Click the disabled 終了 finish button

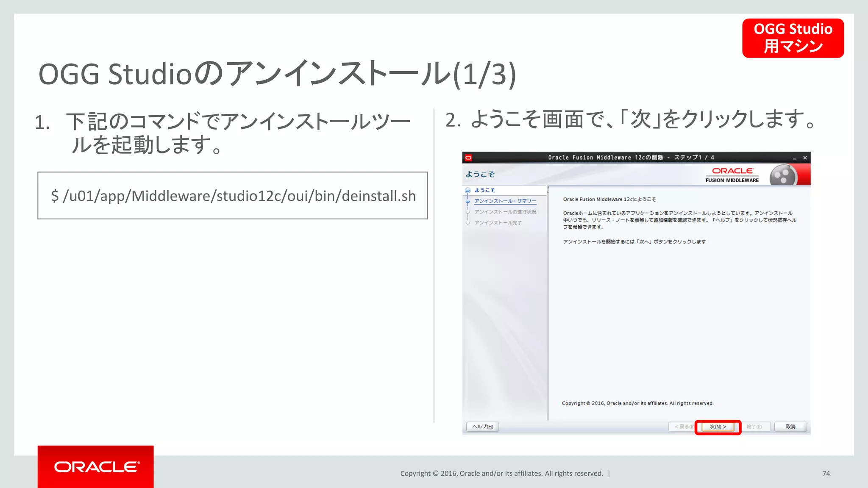(x=754, y=427)
